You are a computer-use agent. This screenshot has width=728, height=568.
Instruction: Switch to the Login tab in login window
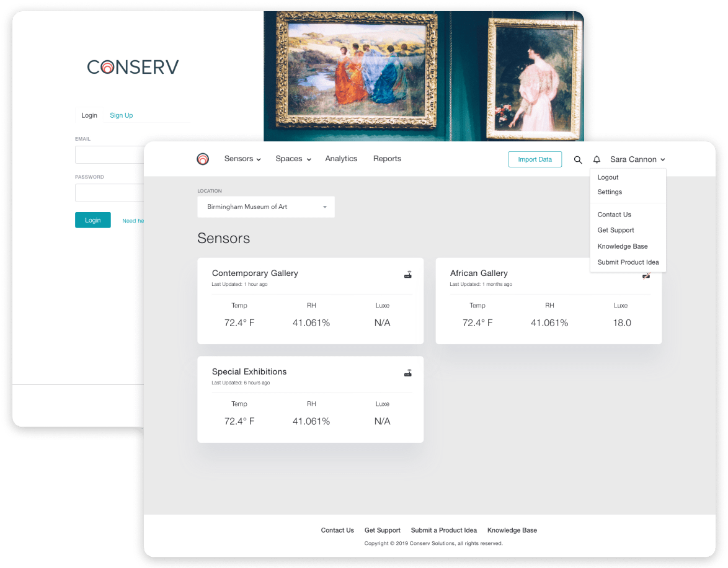(89, 115)
